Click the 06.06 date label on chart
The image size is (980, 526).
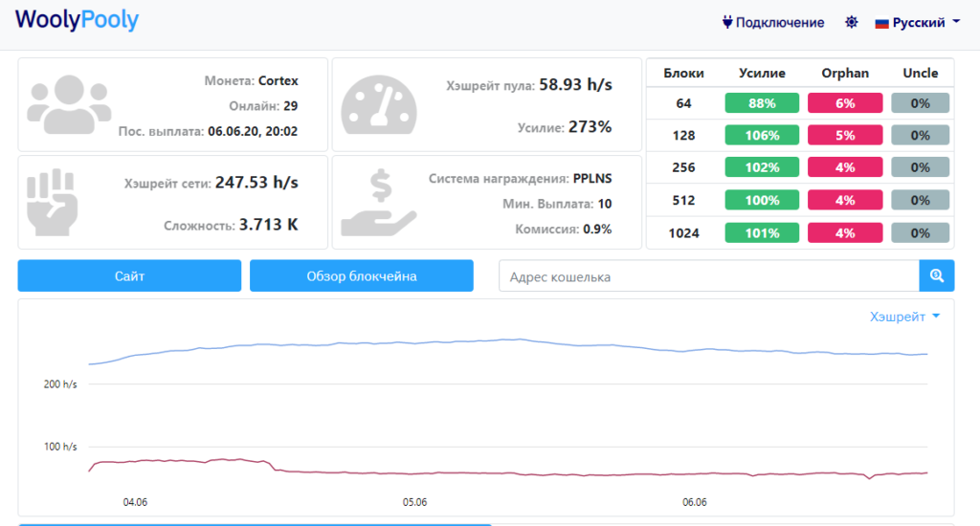tap(695, 502)
